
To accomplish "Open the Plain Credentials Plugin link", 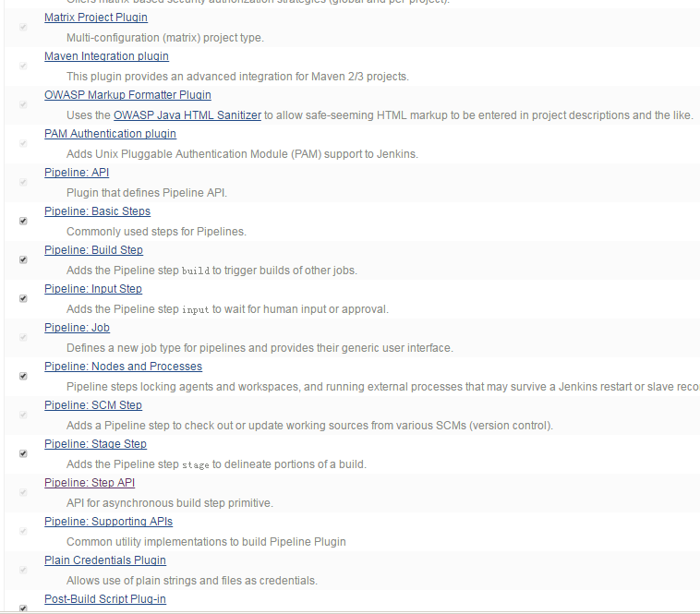I will [105, 560].
